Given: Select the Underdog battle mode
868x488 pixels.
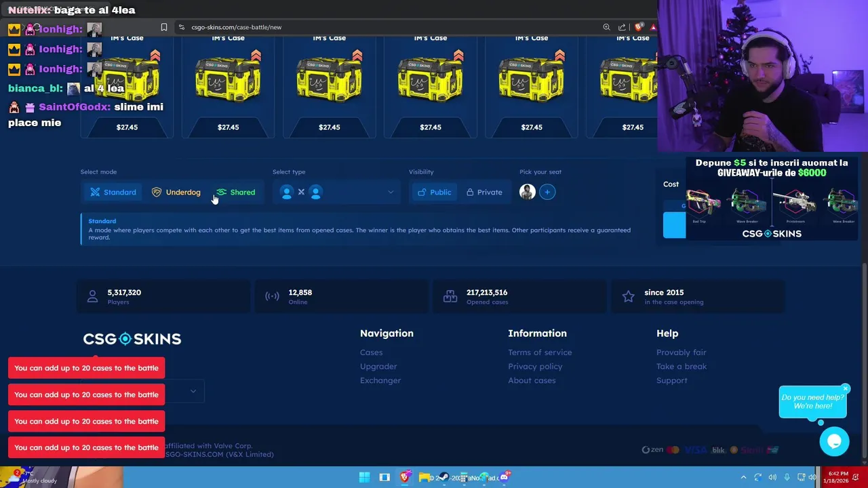Looking at the screenshot, I should click(176, 192).
